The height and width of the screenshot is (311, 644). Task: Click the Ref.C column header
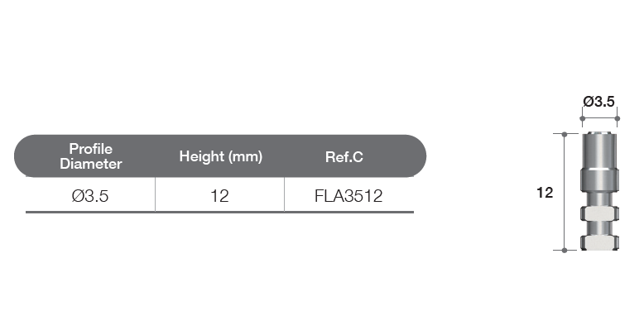(x=344, y=156)
